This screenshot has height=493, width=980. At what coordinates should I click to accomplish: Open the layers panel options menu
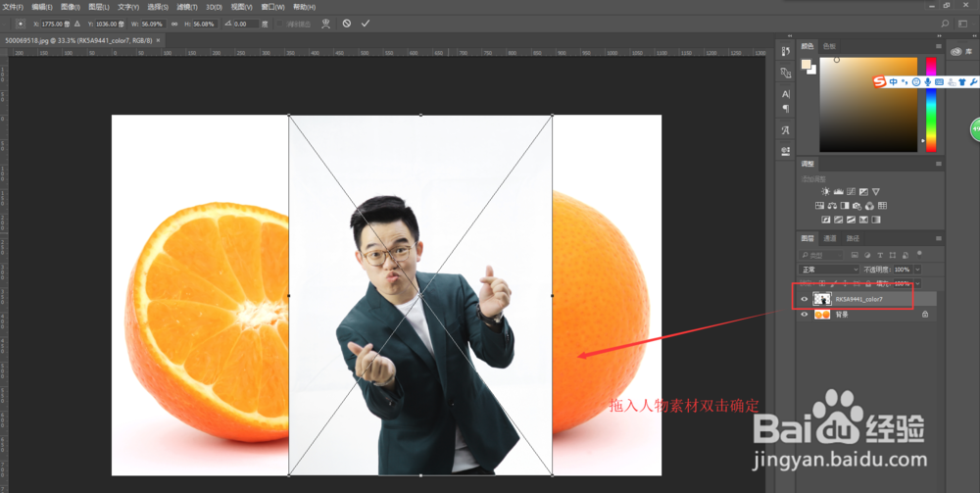938,238
